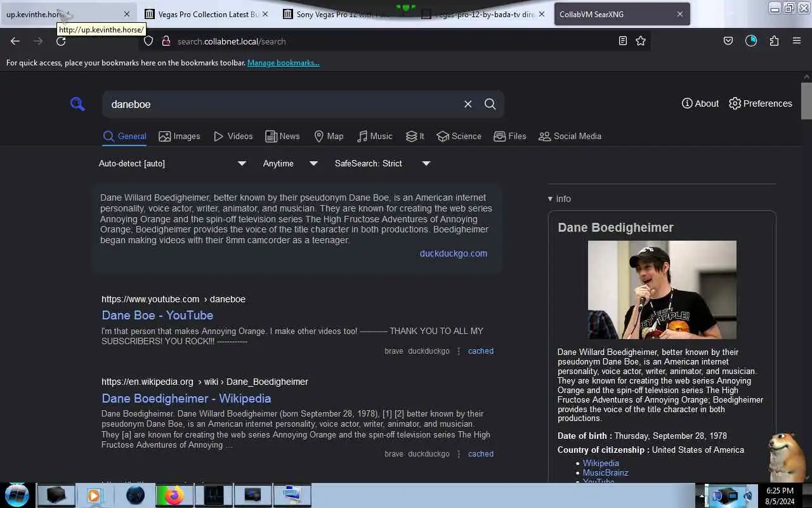Click the browser address bar
812x508 pixels.
(393, 41)
